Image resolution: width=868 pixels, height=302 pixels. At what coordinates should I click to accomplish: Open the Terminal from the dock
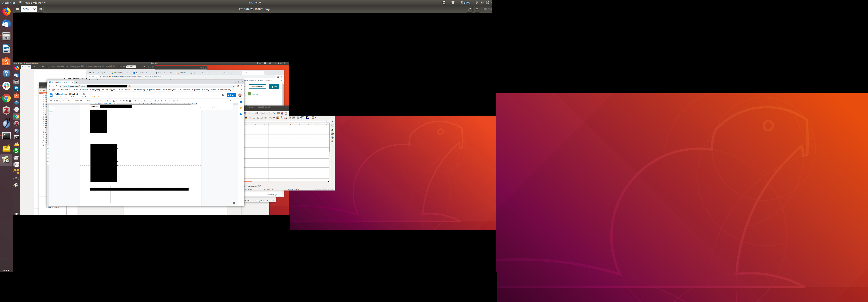(x=6, y=135)
